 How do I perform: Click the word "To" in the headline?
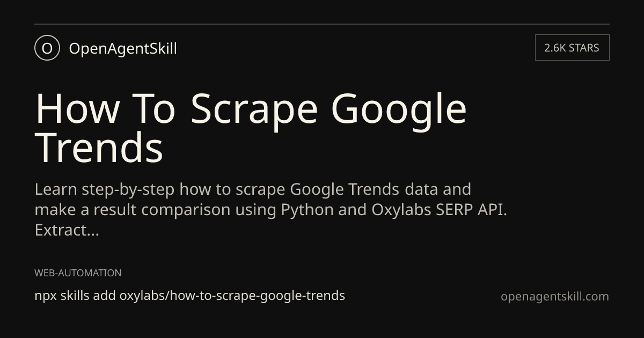click(155, 108)
